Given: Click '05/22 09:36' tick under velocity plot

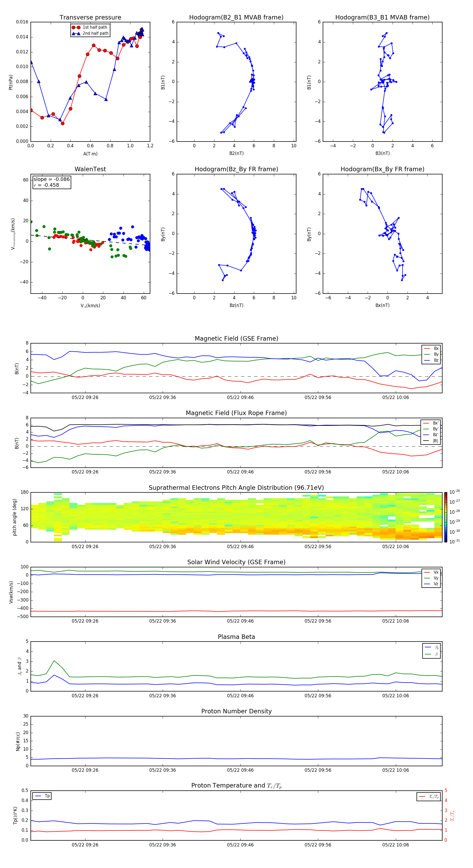Looking at the screenshot, I should point(163,621).
